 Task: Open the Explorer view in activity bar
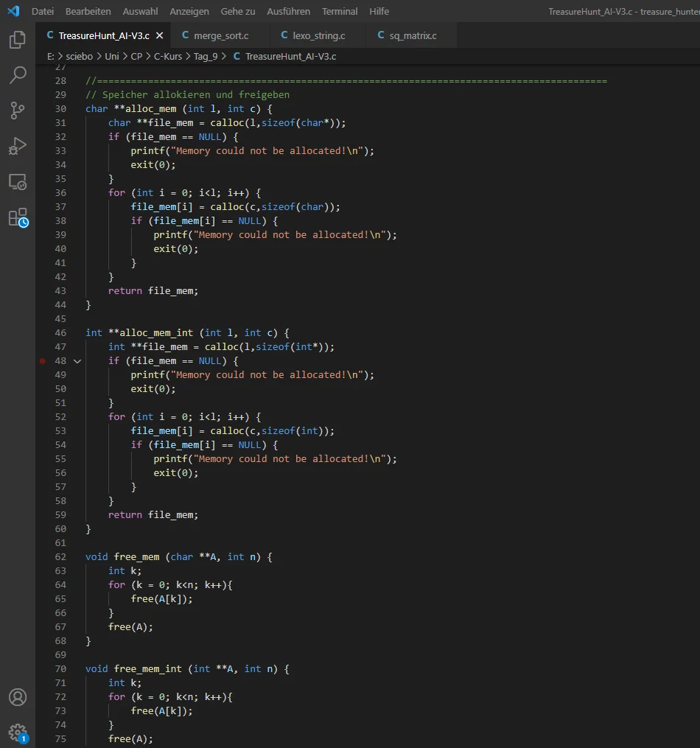pyautogui.click(x=18, y=40)
